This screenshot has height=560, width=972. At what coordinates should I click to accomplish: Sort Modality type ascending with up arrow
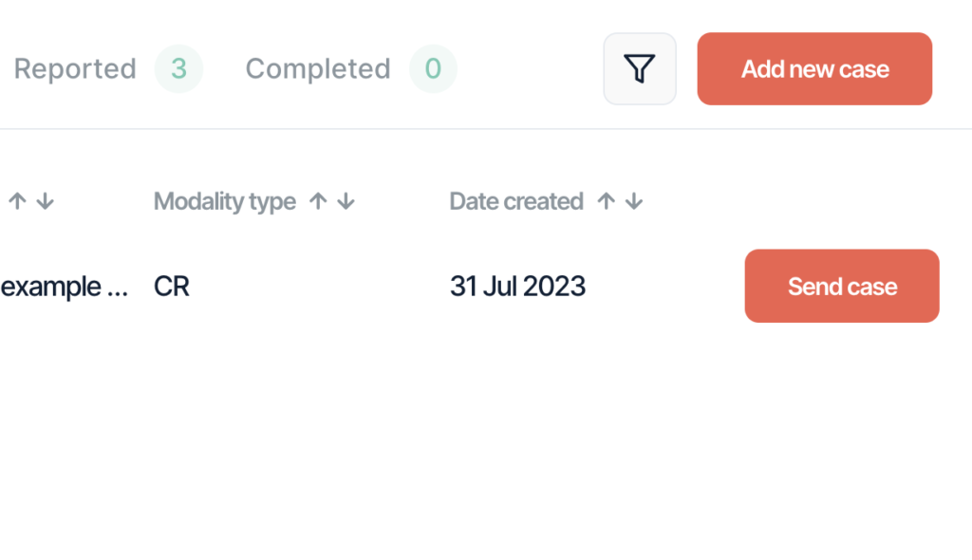pyautogui.click(x=318, y=201)
